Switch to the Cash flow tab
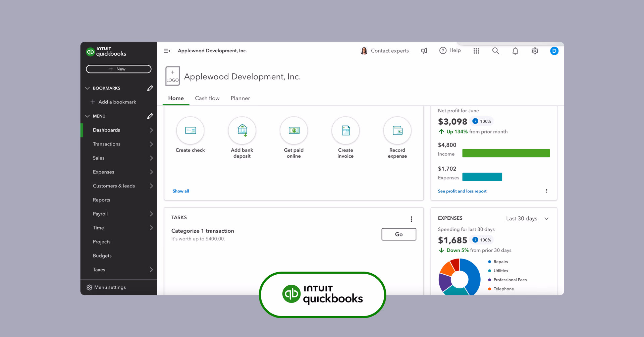The image size is (644, 337). (207, 98)
